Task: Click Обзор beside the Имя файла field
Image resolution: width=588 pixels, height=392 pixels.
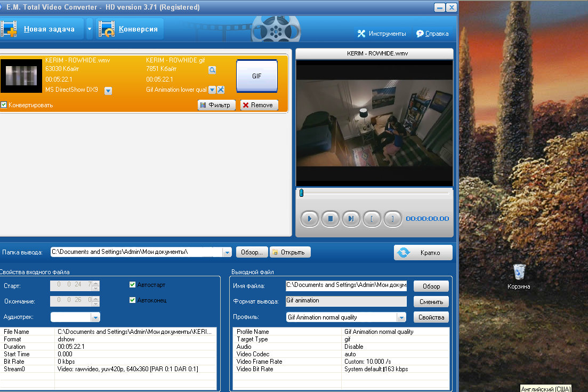Action: (431, 286)
